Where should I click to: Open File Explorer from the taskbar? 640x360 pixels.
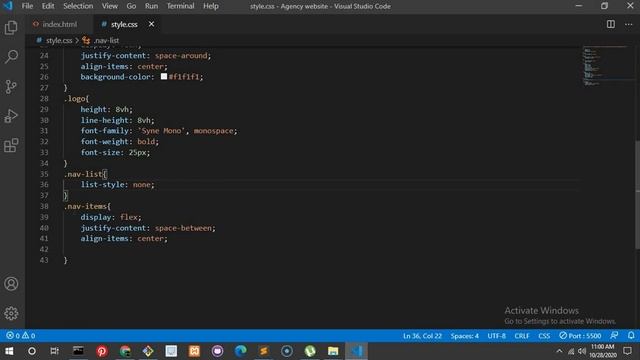coord(333,351)
